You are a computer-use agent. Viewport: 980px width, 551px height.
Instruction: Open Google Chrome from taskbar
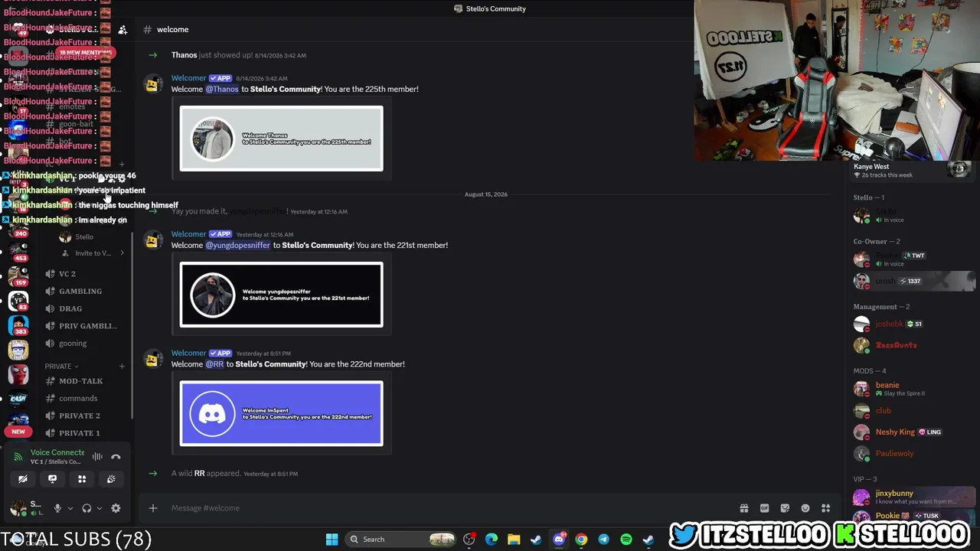[581, 540]
